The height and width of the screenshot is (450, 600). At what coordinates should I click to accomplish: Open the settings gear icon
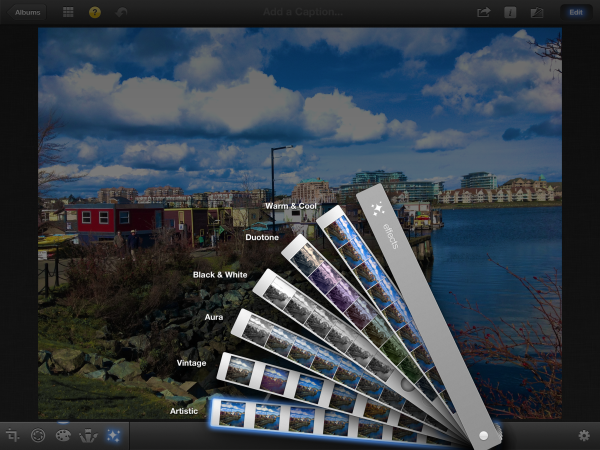click(x=584, y=435)
